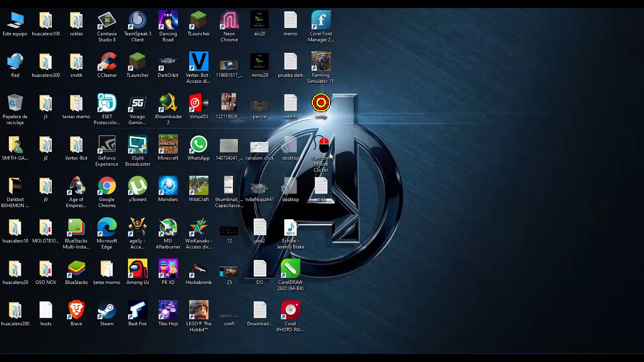
Task: Select the Random Mouse Clicker icon
Action: pyautogui.click(x=321, y=154)
